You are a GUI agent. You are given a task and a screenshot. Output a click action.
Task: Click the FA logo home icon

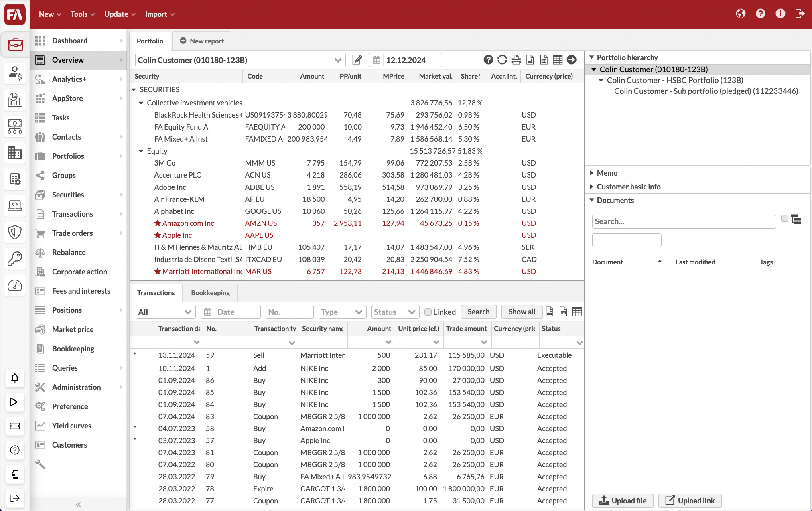pos(15,14)
